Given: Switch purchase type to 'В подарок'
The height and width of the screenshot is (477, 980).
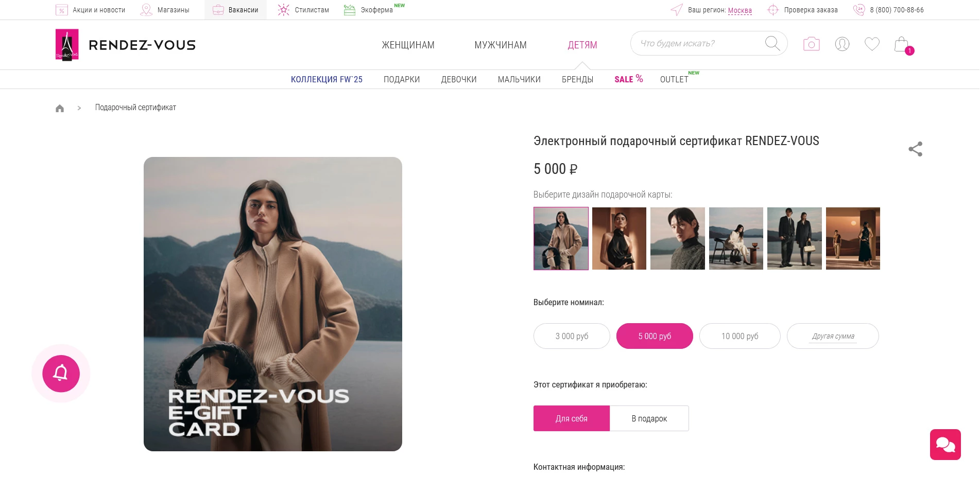Looking at the screenshot, I should pyautogui.click(x=648, y=418).
